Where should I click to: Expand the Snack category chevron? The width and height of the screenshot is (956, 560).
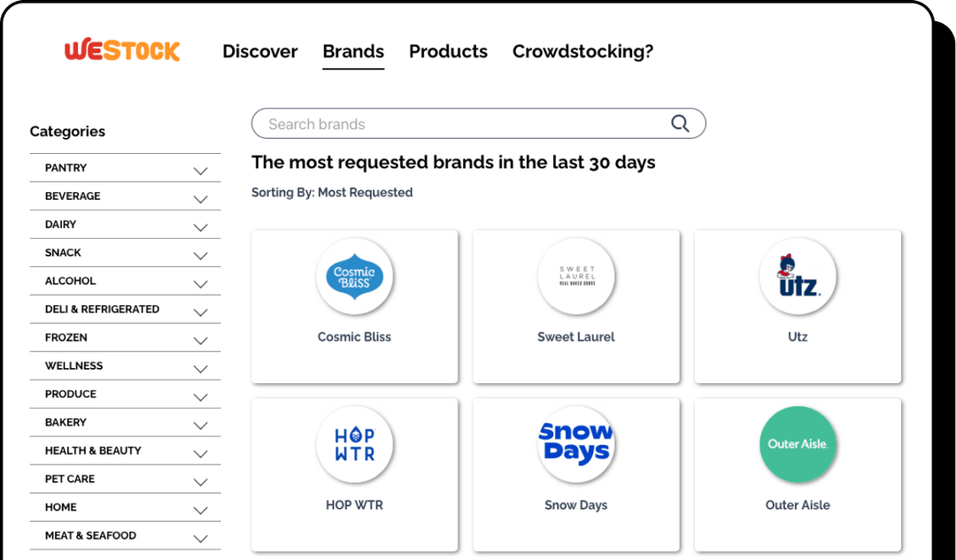(201, 255)
